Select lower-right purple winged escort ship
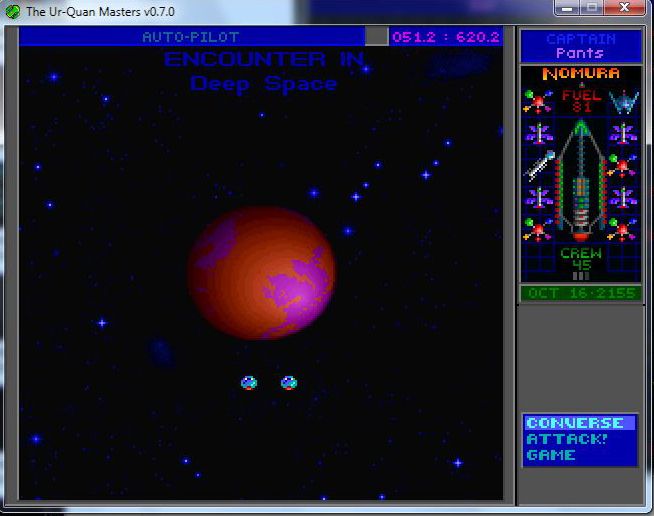This screenshot has height=516, width=654. point(623,197)
